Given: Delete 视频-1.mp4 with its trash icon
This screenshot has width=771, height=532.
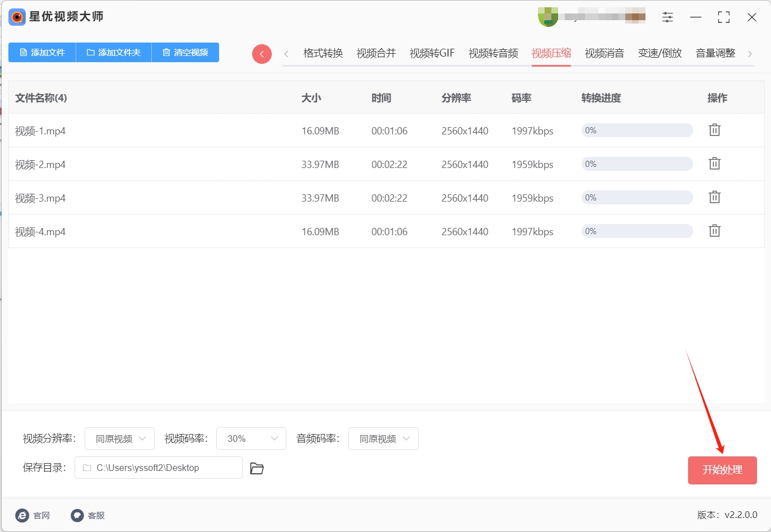Looking at the screenshot, I should coord(714,130).
